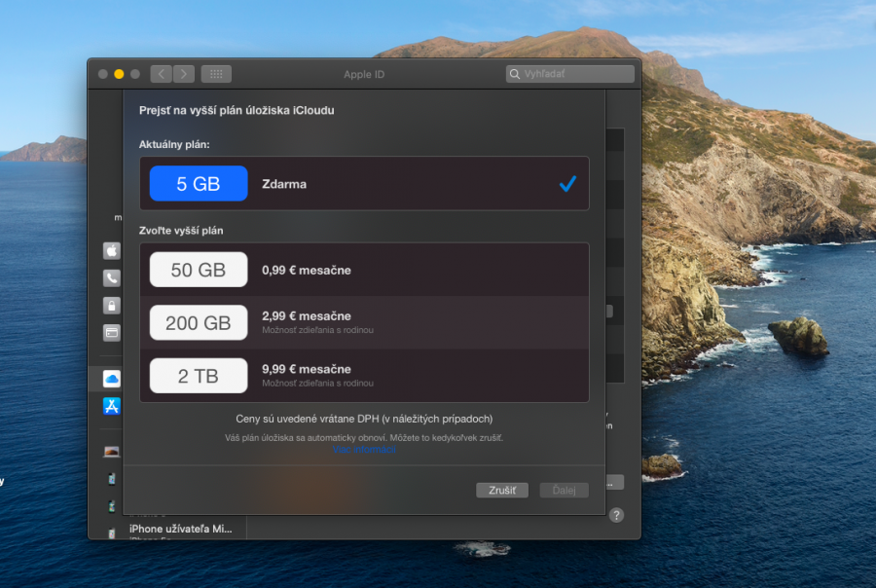Click the magnifier icon in search field
The height and width of the screenshot is (588, 876).
click(515, 74)
